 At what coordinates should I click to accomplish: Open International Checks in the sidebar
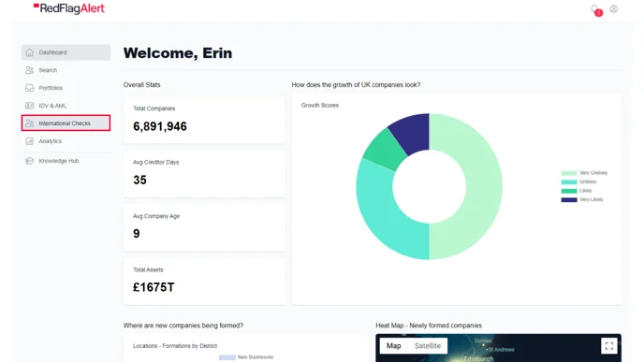click(66, 123)
